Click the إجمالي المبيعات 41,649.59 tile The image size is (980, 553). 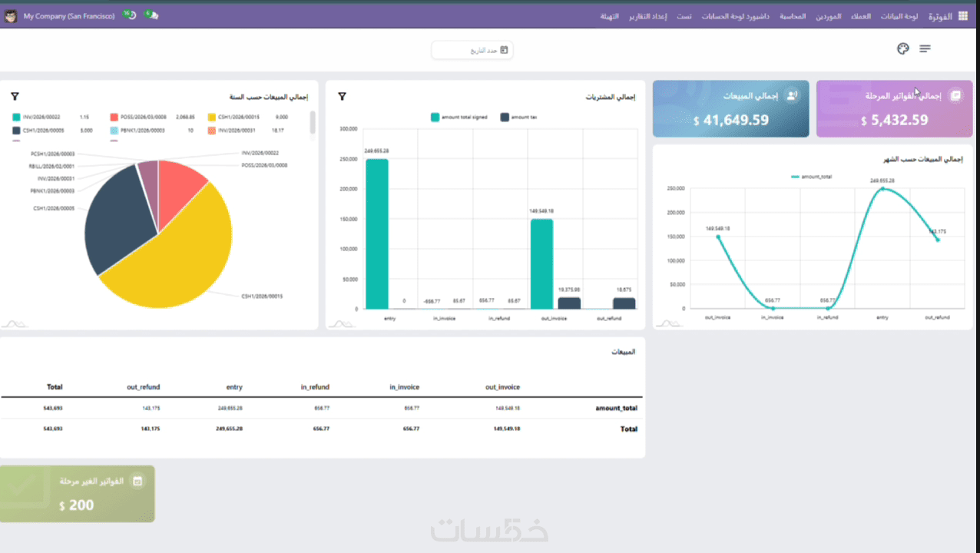730,109
